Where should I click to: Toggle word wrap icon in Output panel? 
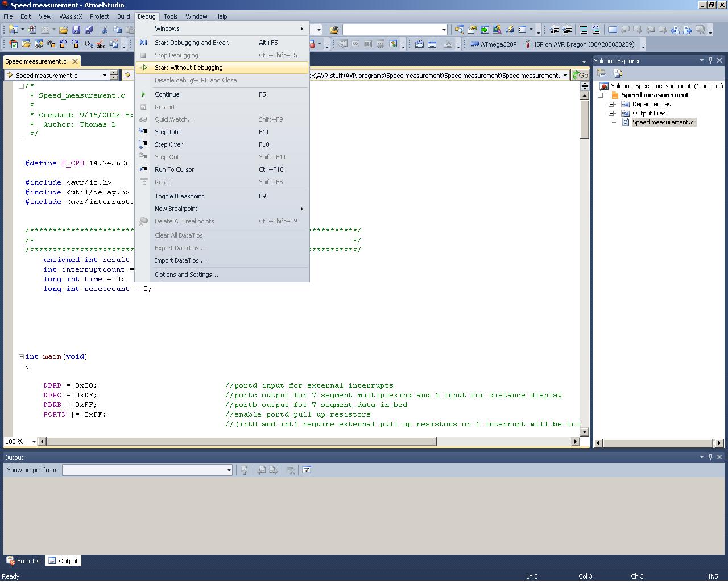pos(307,470)
